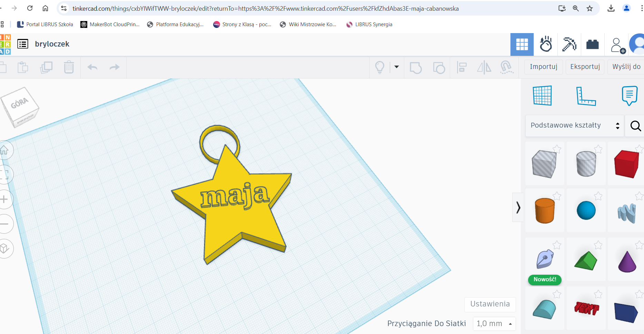Screen dimensions: 644x334
Task: Open the Podstawowe kształty shapes dropdown
Action: 575,125
